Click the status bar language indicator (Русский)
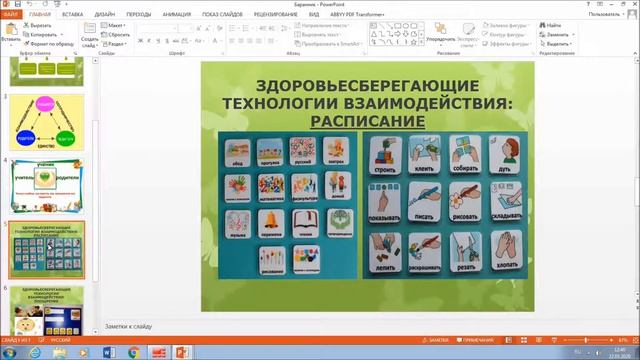This screenshot has height=360, width=640. click(60, 340)
